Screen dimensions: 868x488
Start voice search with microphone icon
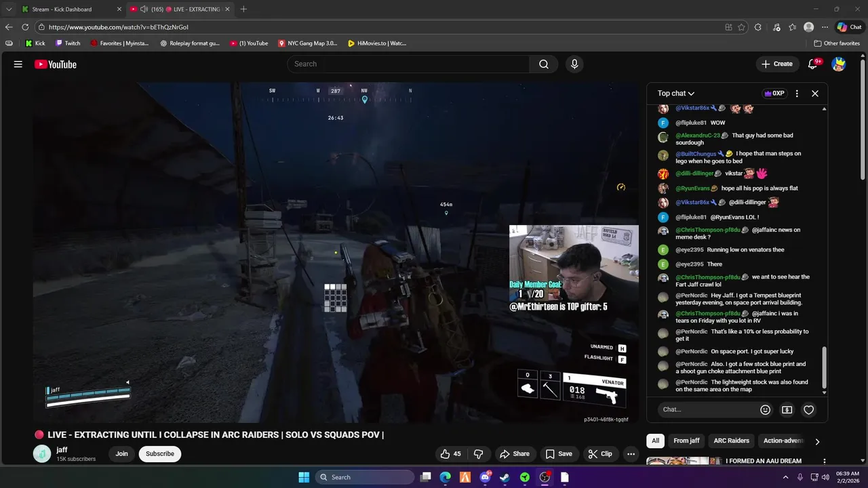point(574,64)
